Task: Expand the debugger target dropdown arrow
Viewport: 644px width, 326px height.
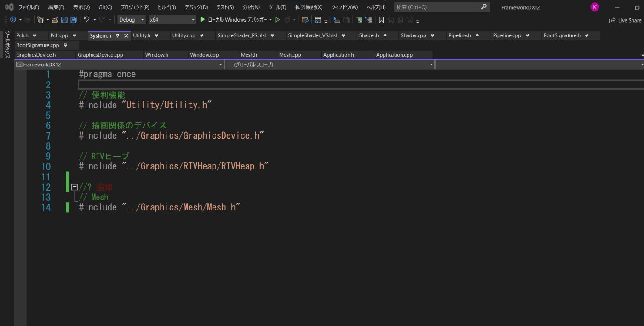Action: [270, 20]
